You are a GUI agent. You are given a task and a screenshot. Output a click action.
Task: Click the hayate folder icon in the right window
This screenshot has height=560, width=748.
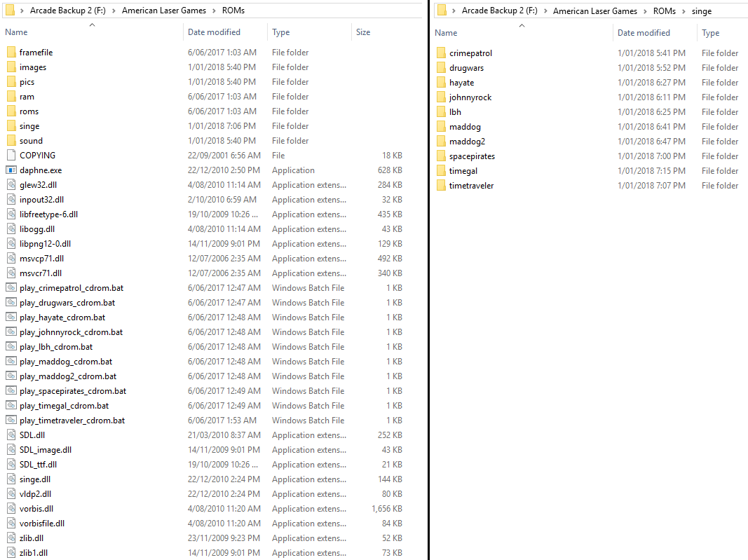tap(441, 83)
